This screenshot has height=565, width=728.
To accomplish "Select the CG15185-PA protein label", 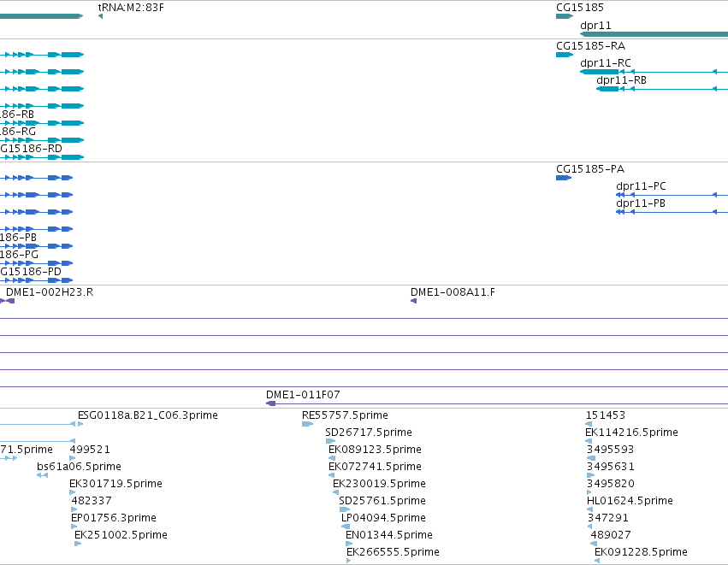I will (x=590, y=169).
